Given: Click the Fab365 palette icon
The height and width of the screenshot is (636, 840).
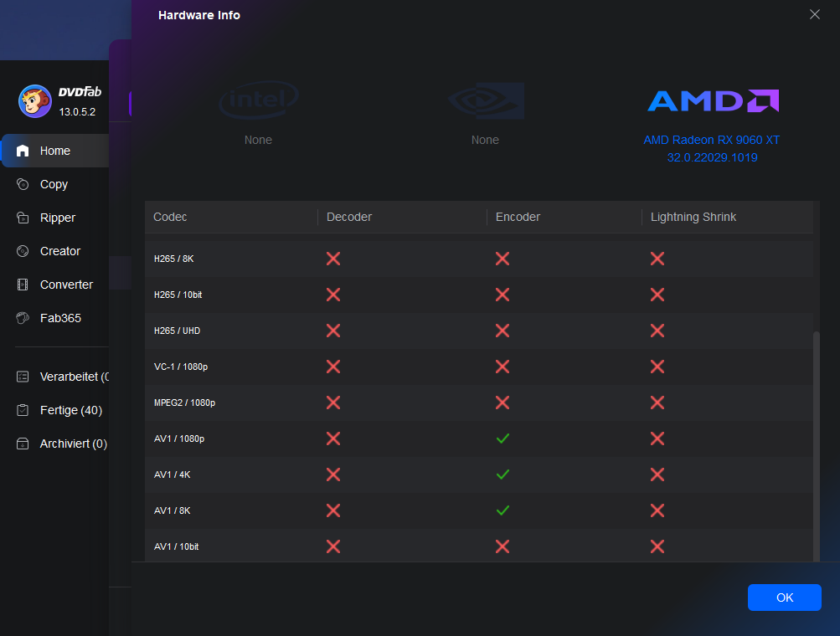Looking at the screenshot, I should 23,318.
